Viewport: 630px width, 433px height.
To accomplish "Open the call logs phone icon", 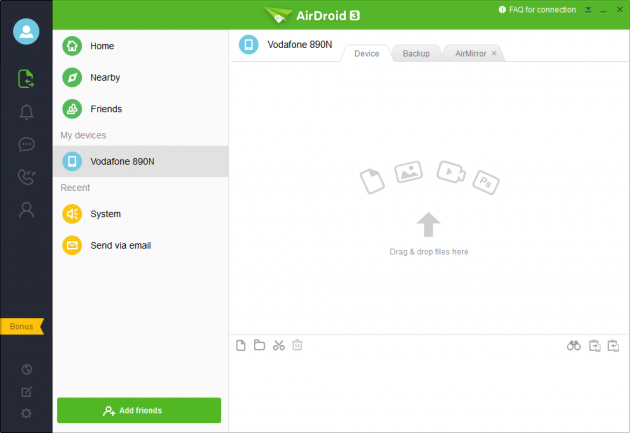I will pos(27,177).
